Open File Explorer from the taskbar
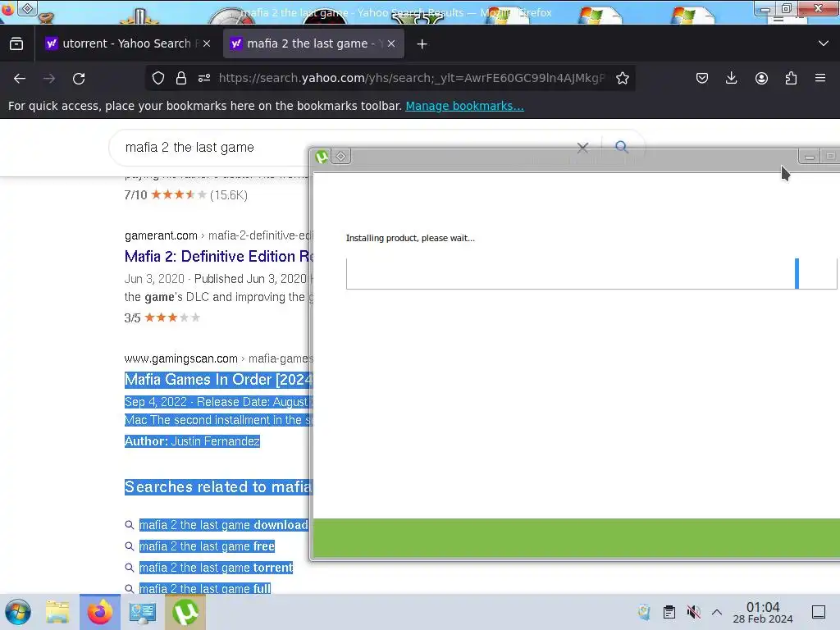Screen dimensions: 840x630 click(x=57, y=612)
